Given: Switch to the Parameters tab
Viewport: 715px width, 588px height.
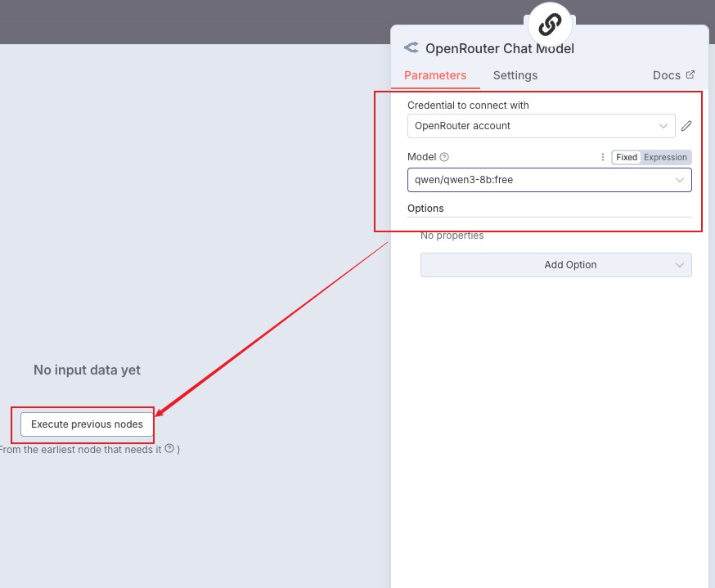Looking at the screenshot, I should (435, 75).
